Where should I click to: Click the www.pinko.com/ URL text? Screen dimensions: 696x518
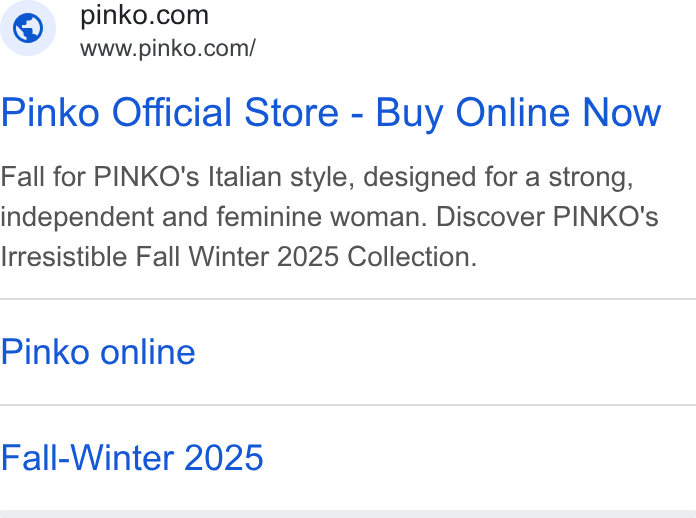pos(168,48)
